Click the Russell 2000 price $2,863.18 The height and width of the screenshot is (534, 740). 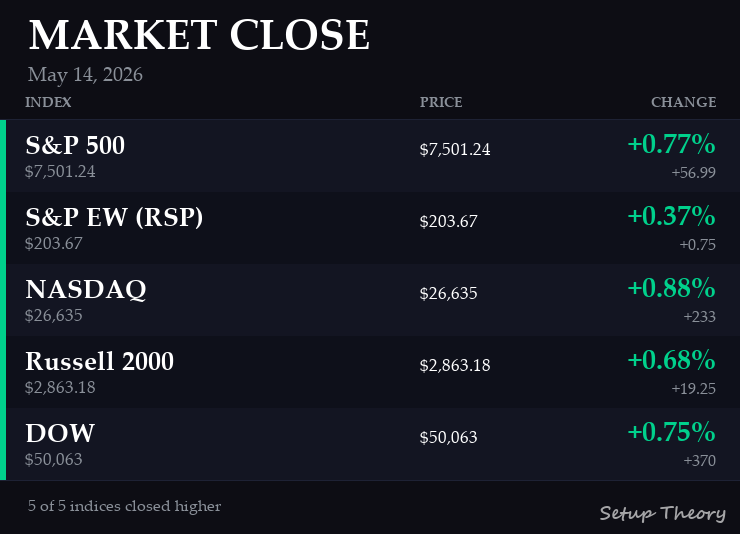point(455,366)
